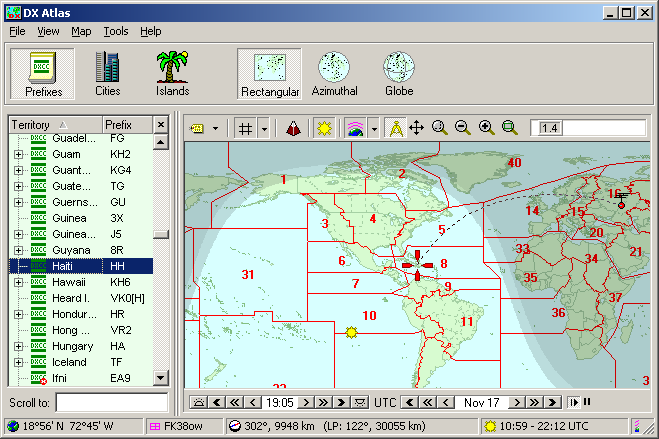Expand the KG4 Guantanamo tree entry

[18, 171]
